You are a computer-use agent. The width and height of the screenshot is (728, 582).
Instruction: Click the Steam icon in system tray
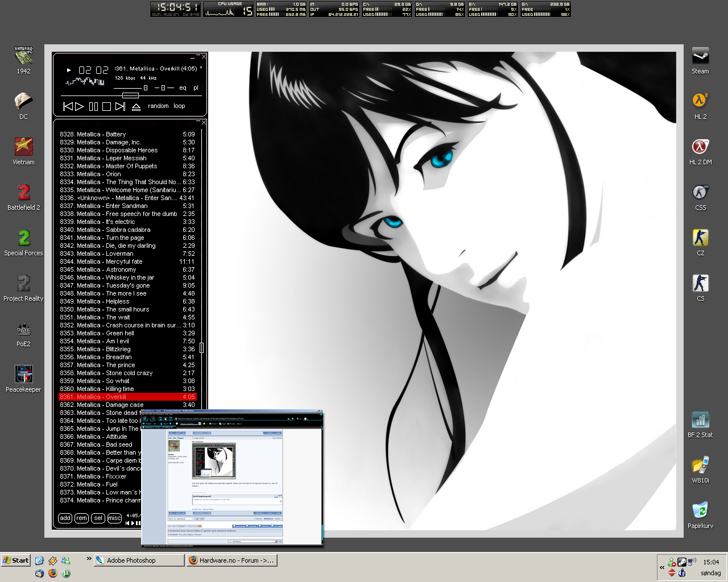(x=681, y=562)
